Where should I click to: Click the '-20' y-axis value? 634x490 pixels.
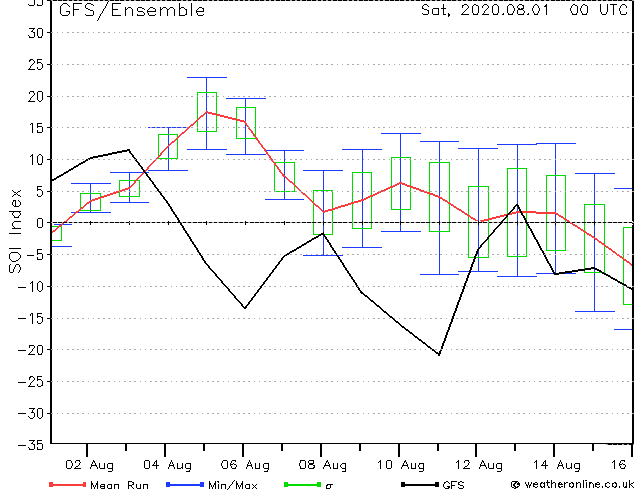30,350
